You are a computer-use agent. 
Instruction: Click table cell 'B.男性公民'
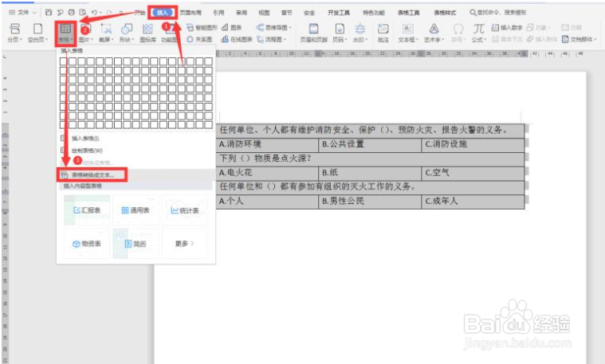click(370, 202)
